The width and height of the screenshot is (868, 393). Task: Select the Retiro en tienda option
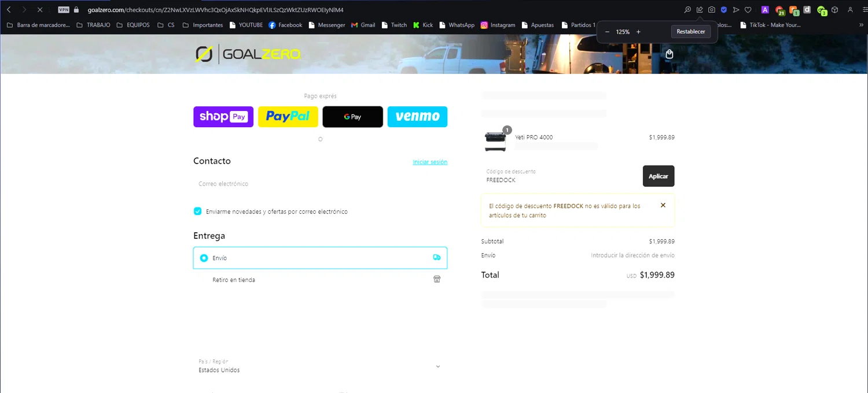(320, 280)
